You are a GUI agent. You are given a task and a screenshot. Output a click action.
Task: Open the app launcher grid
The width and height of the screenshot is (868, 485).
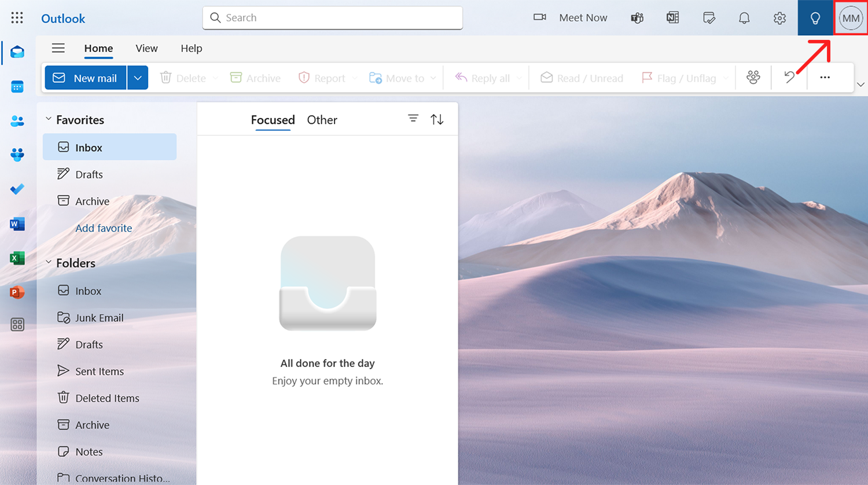17,18
